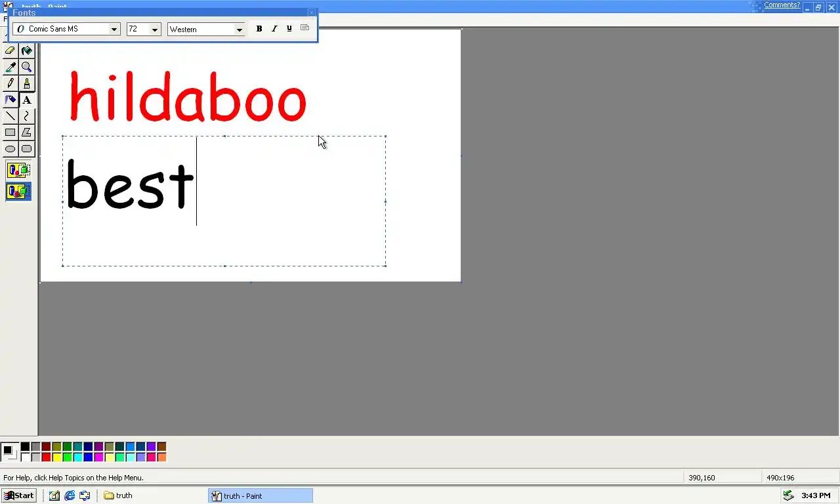Pick the bright green color swatch
Screen dimensions: 840x504
coord(67,457)
